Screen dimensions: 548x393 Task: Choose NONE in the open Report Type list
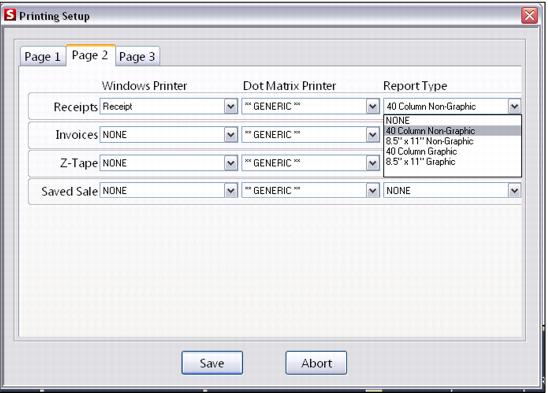tap(452, 121)
